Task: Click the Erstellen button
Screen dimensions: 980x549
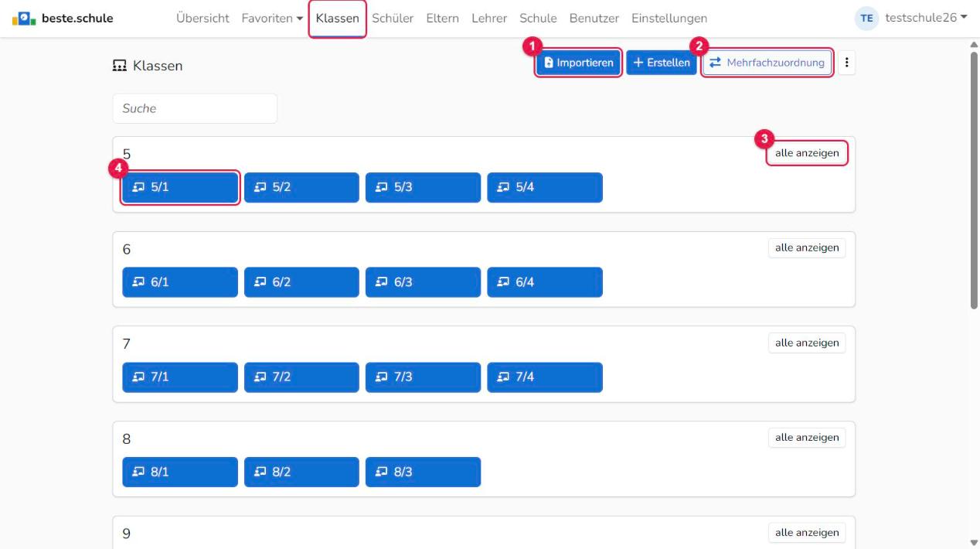Action: (x=662, y=63)
